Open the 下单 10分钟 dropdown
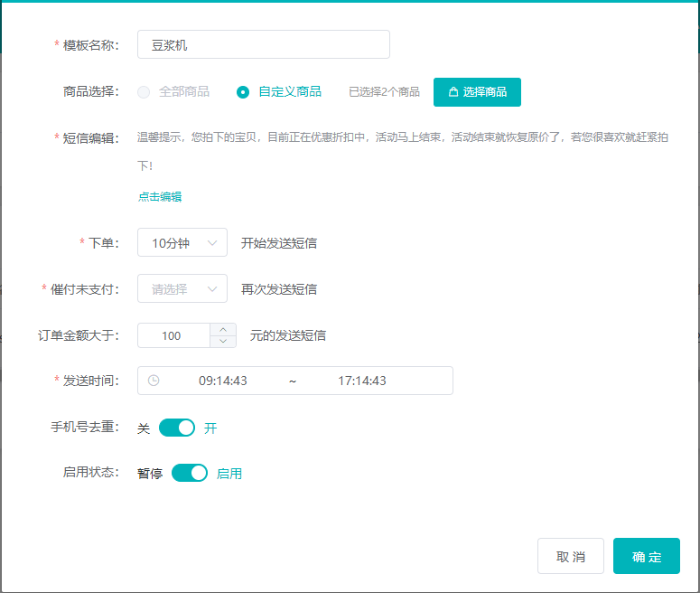 (x=182, y=242)
